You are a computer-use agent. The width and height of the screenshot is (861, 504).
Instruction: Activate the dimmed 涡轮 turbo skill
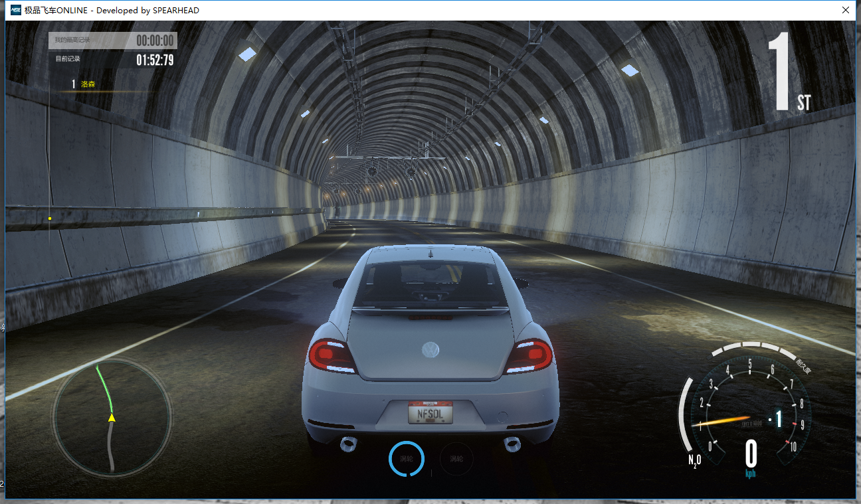tap(456, 459)
